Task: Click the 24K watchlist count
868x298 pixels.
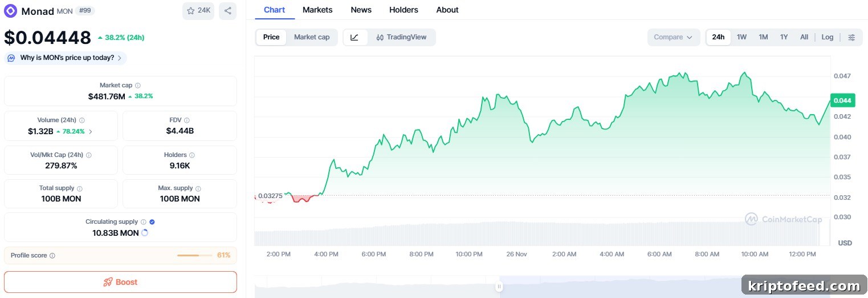Action: (x=204, y=10)
